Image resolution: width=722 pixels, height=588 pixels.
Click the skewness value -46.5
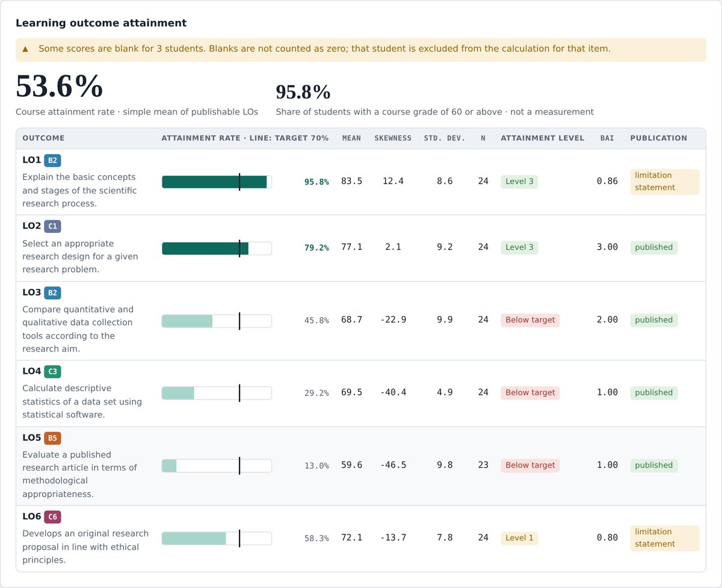(393, 465)
